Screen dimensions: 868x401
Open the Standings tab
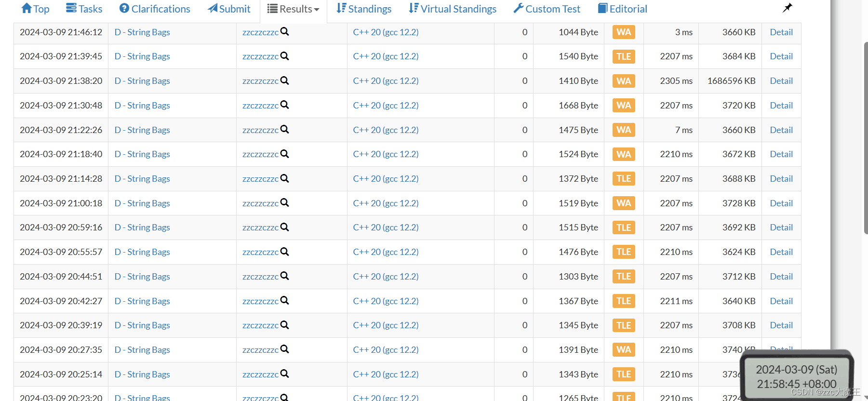point(364,9)
